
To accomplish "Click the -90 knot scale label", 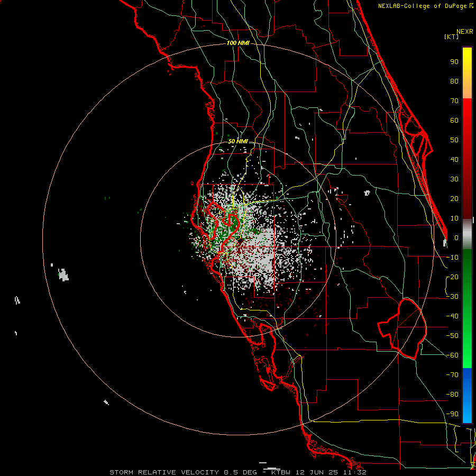I will [452, 414].
